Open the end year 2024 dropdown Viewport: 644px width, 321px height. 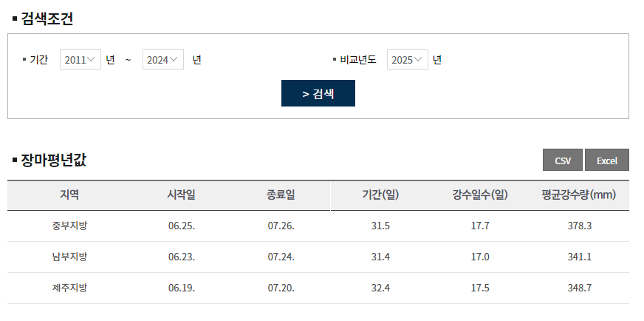point(162,59)
